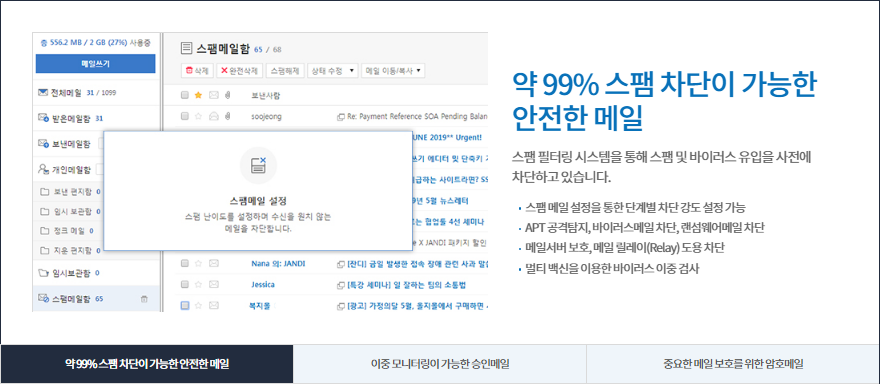Image resolution: width=881 pixels, height=386 pixels.
Task: Click the 메일쓰기 compose button
Action: pyautogui.click(x=96, y=63)
